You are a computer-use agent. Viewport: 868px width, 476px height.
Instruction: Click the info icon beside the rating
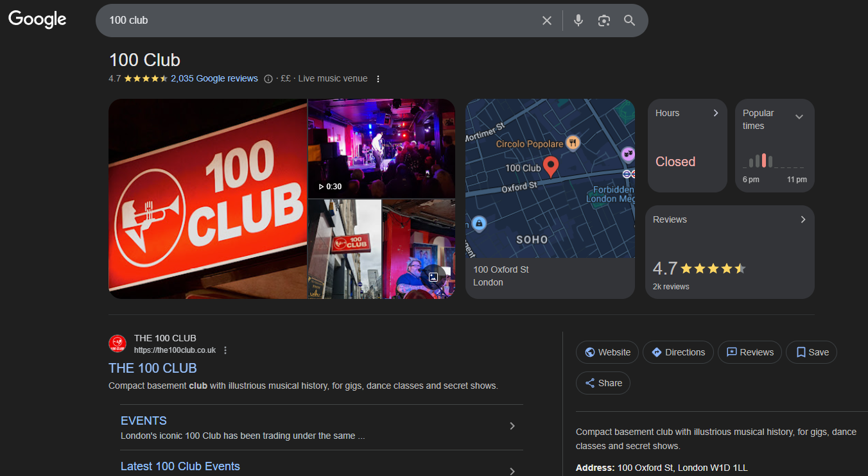point(268,78)
